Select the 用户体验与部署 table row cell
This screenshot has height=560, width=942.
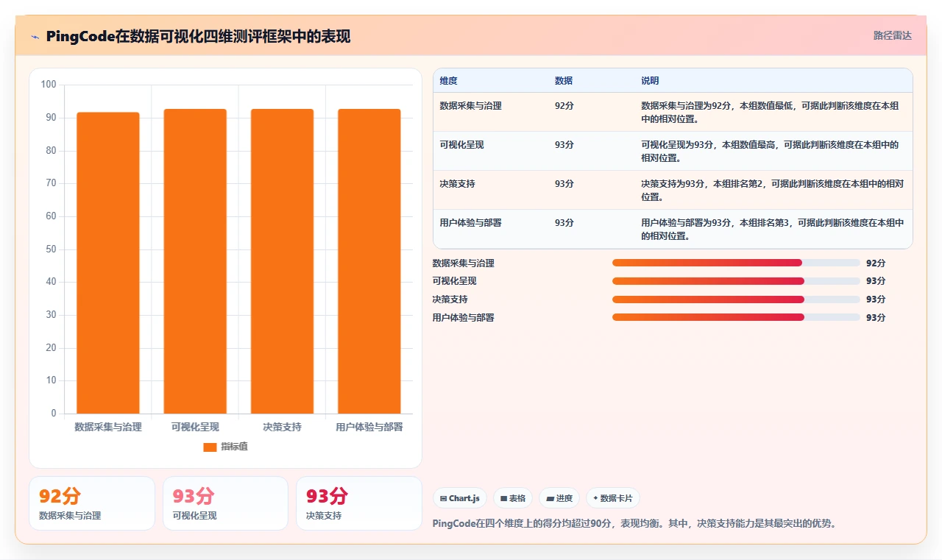(x=470, y=223)
